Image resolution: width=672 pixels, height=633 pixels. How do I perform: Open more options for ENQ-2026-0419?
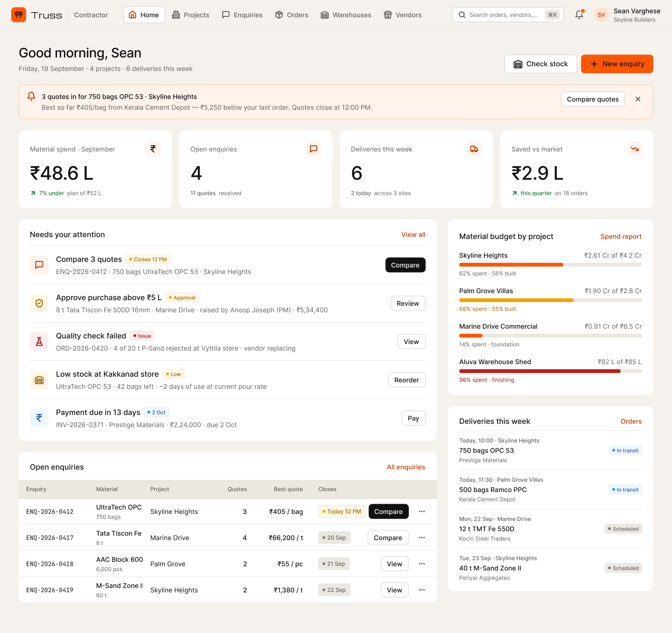click(x=422, y=590)
